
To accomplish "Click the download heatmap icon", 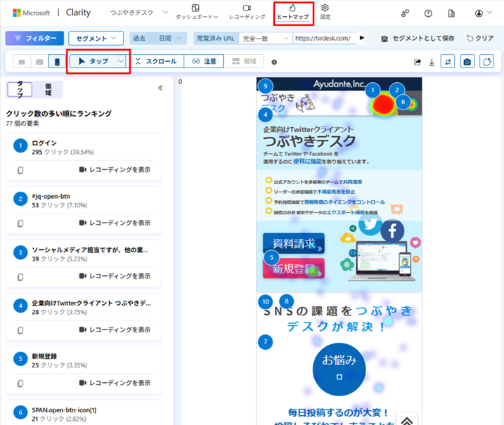I will point(432,62).
